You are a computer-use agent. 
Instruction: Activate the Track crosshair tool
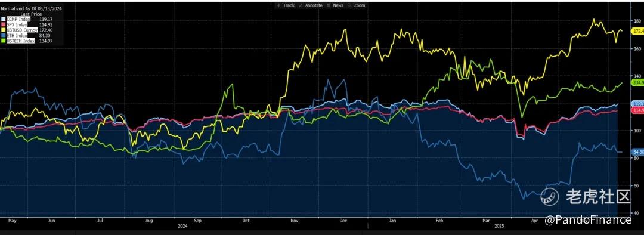coord(286,5)
